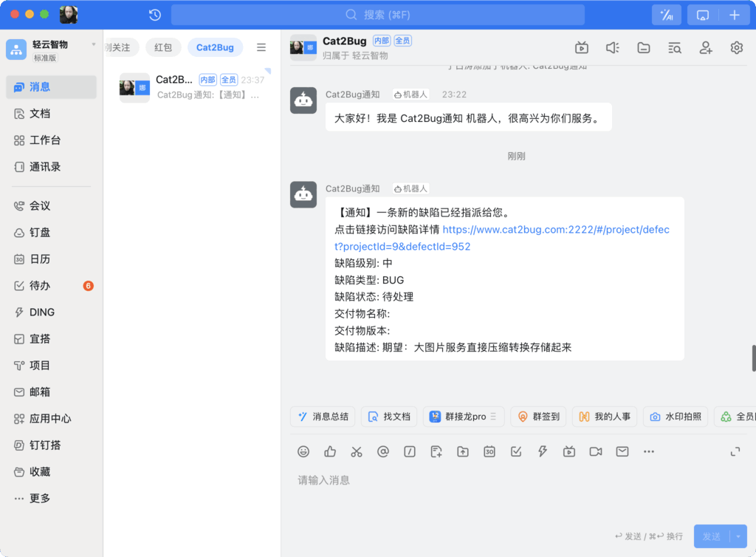Click the DING lightning icon in toolbar
This screenshot has height=557, width=756.
543,451
